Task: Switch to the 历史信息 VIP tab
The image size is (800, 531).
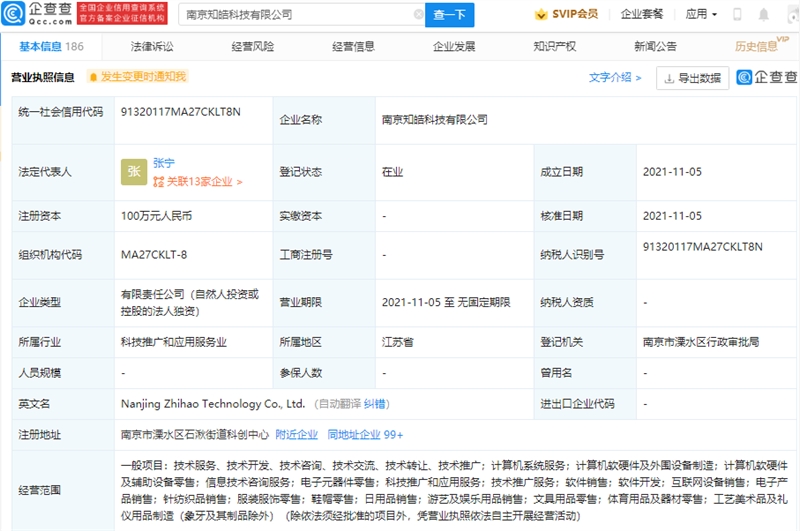Action: point(761,45)
